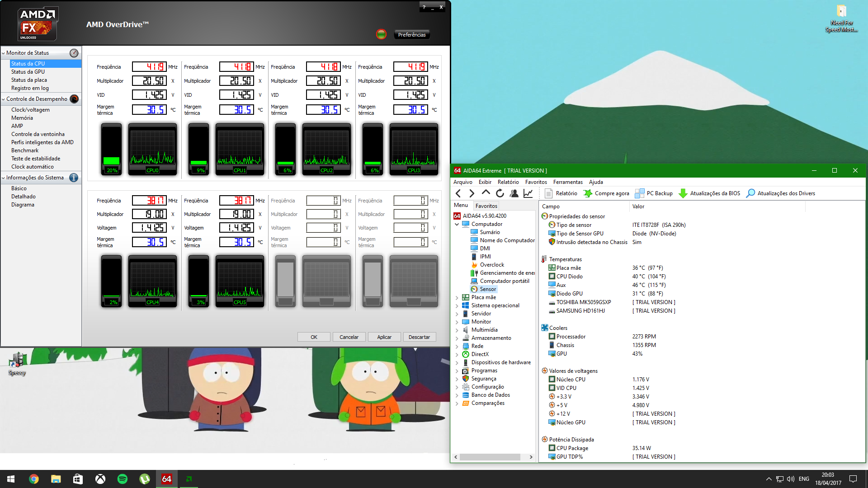The width and height of the screenshot is (868, 488).
Task: Click Atualizações da BIOS toolbar item
Action: pos(710,193)
